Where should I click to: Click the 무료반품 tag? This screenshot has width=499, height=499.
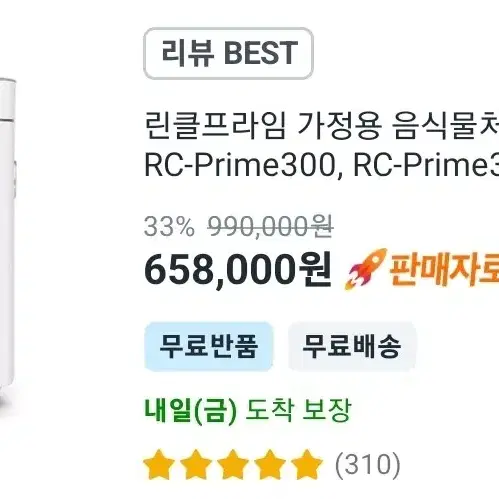(209, 346)
